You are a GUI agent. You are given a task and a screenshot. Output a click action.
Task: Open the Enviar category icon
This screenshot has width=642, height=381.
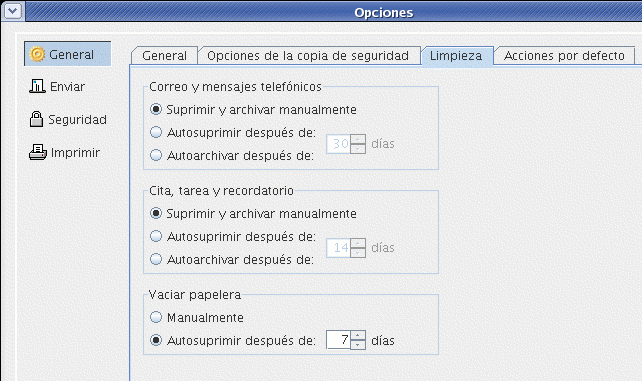[x=37, y=86]
